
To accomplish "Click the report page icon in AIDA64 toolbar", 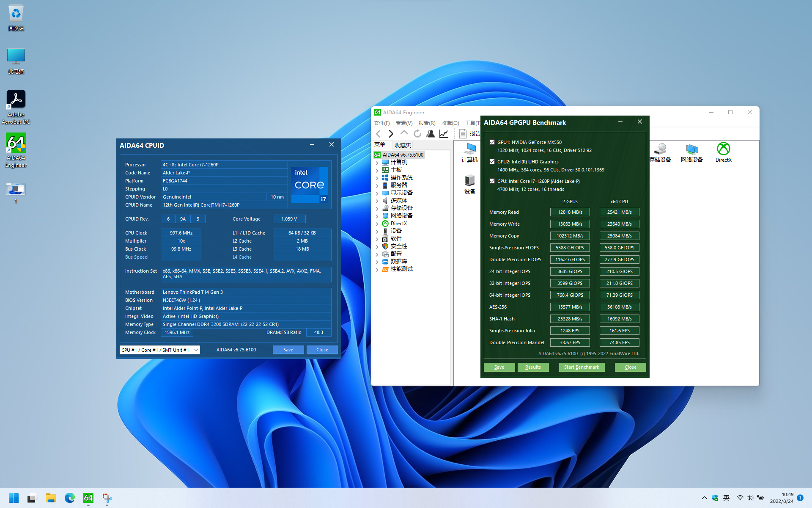I will pos(463,134).
